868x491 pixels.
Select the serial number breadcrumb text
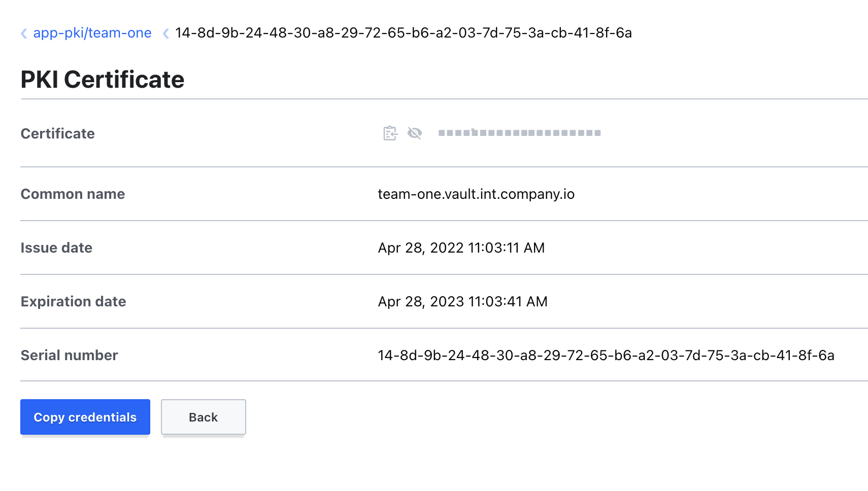click(x=403, y=33)
